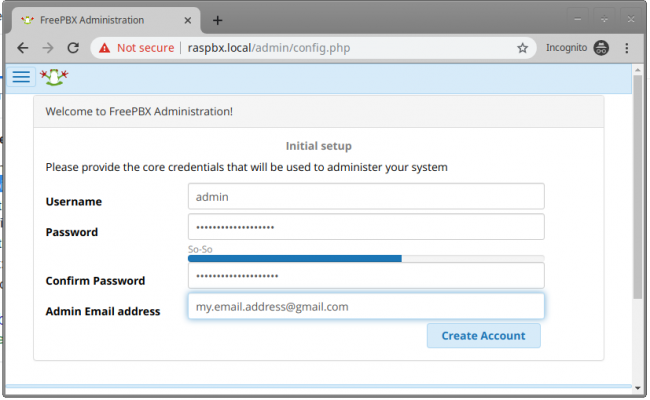Click the 'Confirm Password' label

(95, 281)
